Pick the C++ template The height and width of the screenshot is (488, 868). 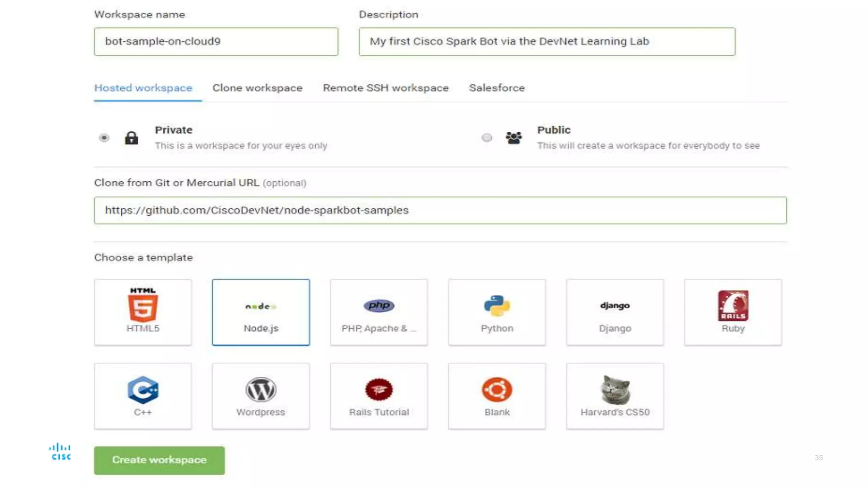[143, 396]
